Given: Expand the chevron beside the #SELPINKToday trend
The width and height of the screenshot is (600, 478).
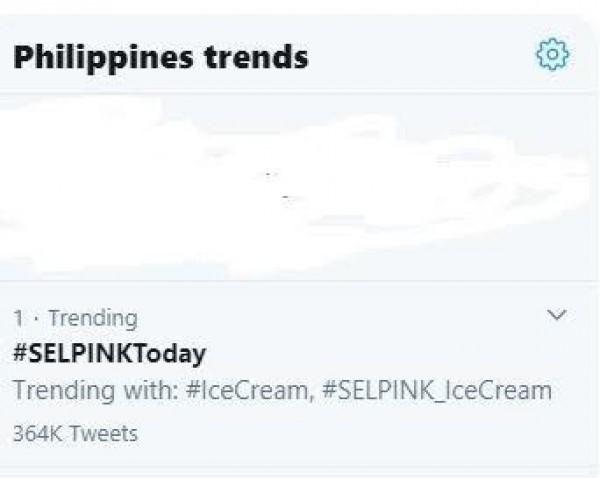Looking at the screenshot, I should point(557,316).
